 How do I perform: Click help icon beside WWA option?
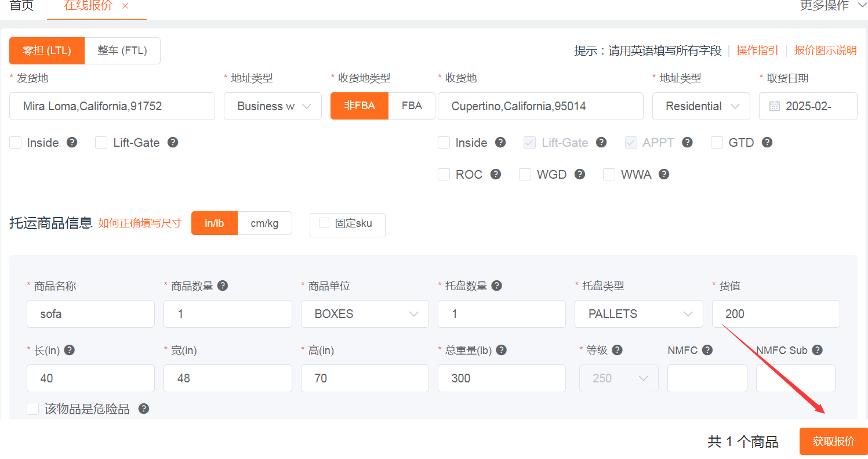[664, 174]
